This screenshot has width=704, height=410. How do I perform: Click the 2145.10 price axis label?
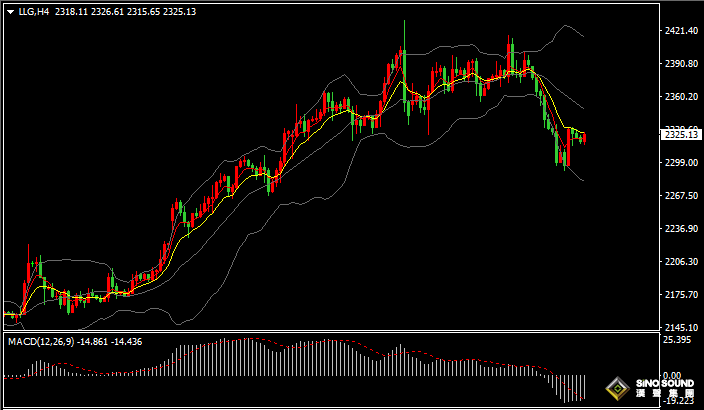pyautogui.click(x=680, y=328)
